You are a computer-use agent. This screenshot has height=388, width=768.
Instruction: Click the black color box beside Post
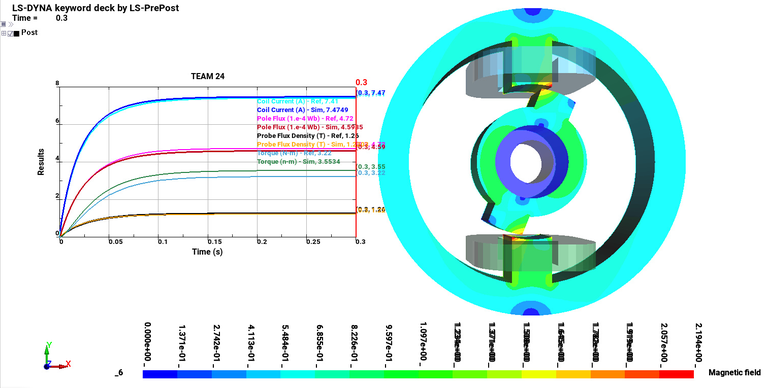pyautogui.click(x=16, y=33)
